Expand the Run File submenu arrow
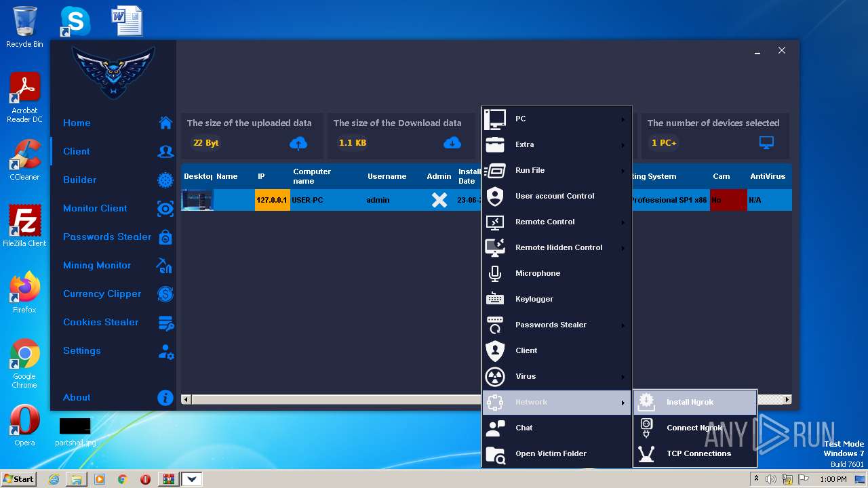Image resolution: width=868 pixels, height=488 pixels. pos(623,171)
